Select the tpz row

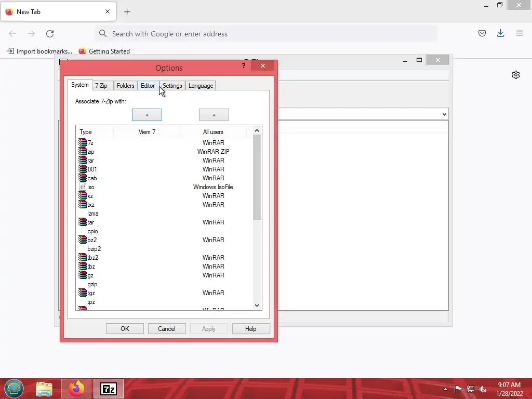pos(164,302)
